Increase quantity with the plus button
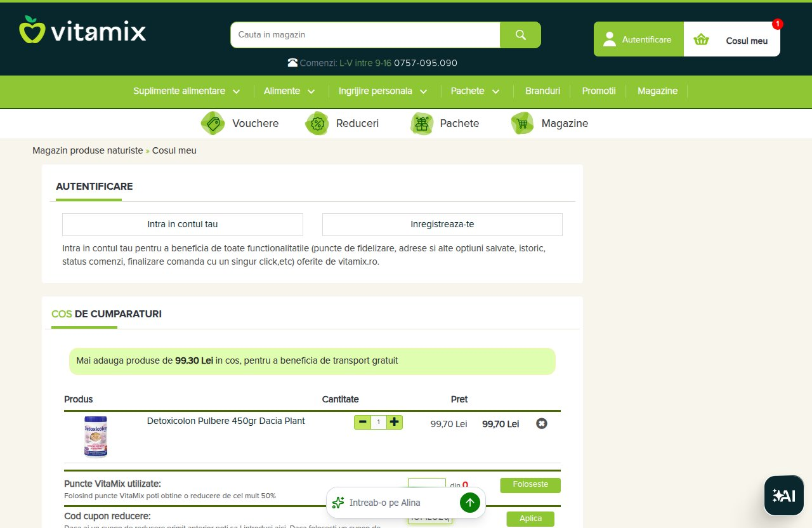Screen dimensions: 812x528 pos(395,422)
